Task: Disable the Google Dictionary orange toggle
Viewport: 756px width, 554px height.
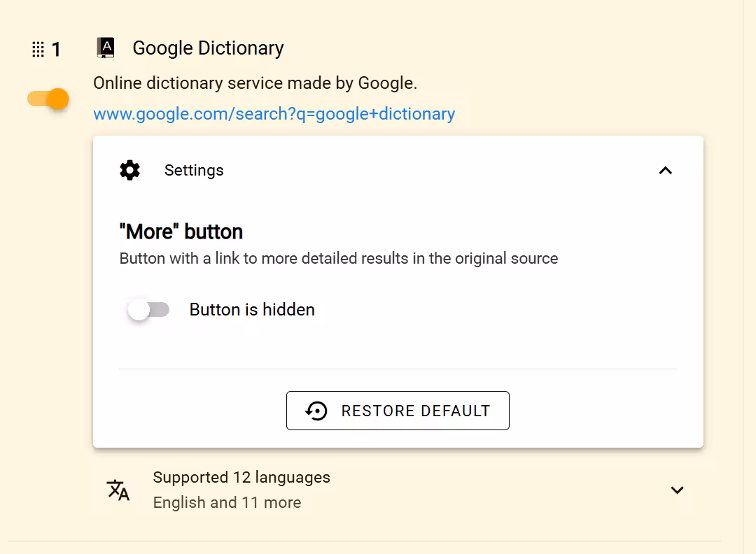Action: point(48,99)
